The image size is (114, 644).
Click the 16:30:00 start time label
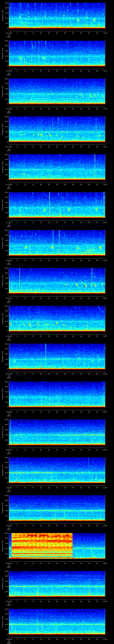tap(9, 639)
